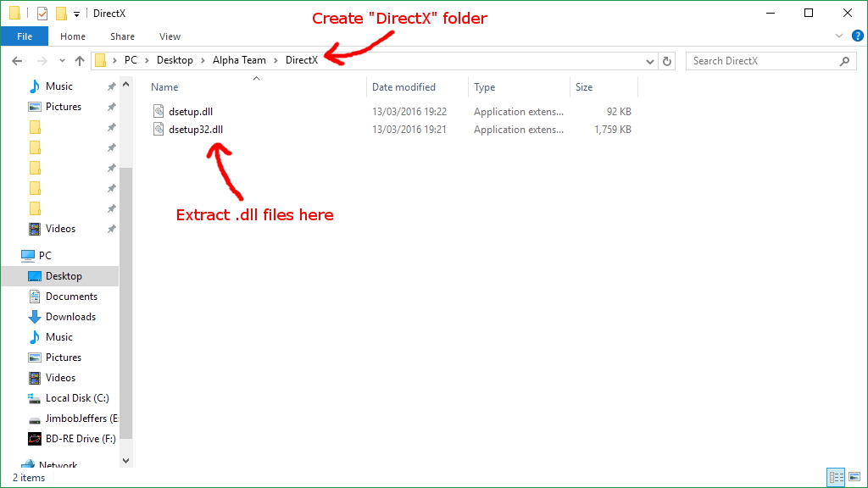Open the View ribbon tab
The width and height of the screenshot is (868, 488).
click(x=170, y=36)
